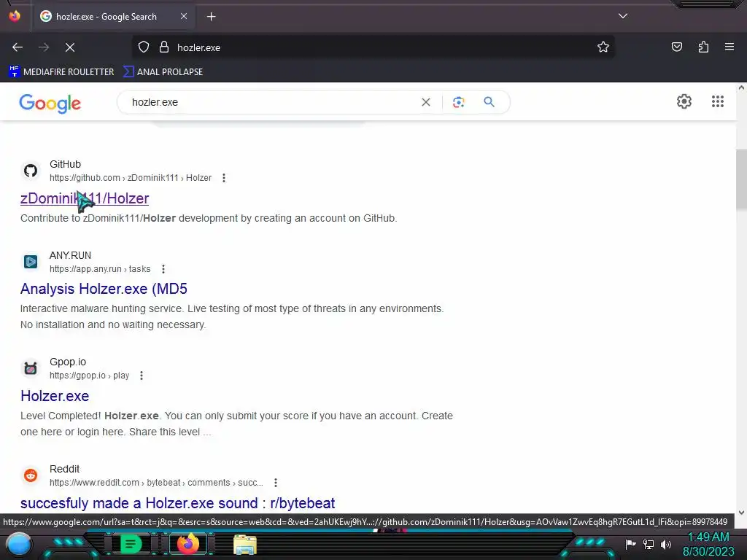Search by image using the camera icon
Image resolution: width=747 pixels, height=560 pixels.
(458, 102)
